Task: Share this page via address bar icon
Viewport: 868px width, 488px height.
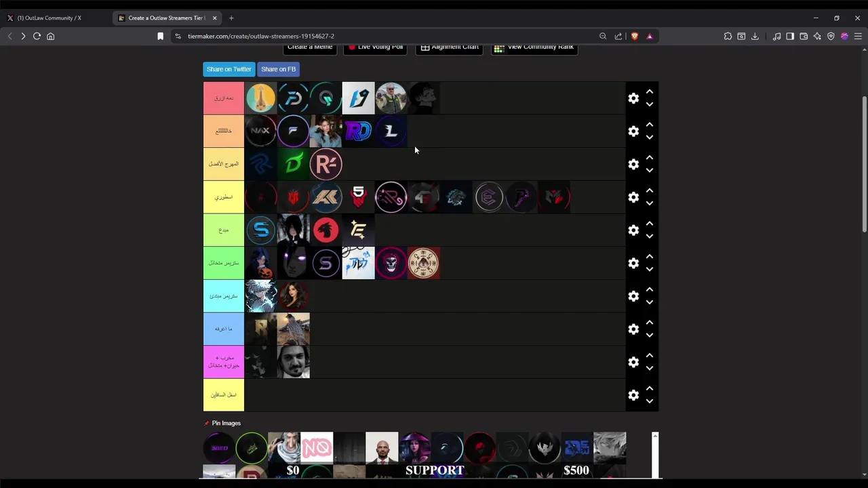Action: coord(618,36)
